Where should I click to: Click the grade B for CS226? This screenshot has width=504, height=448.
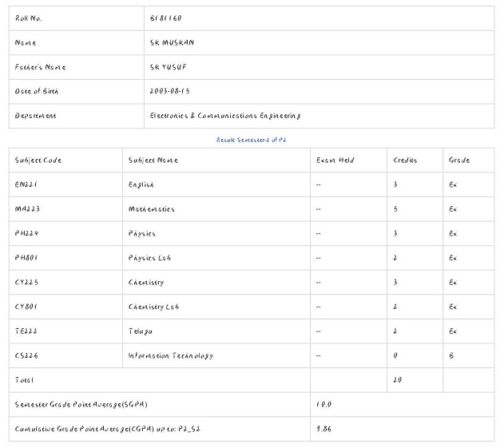[x=451, y=356]
